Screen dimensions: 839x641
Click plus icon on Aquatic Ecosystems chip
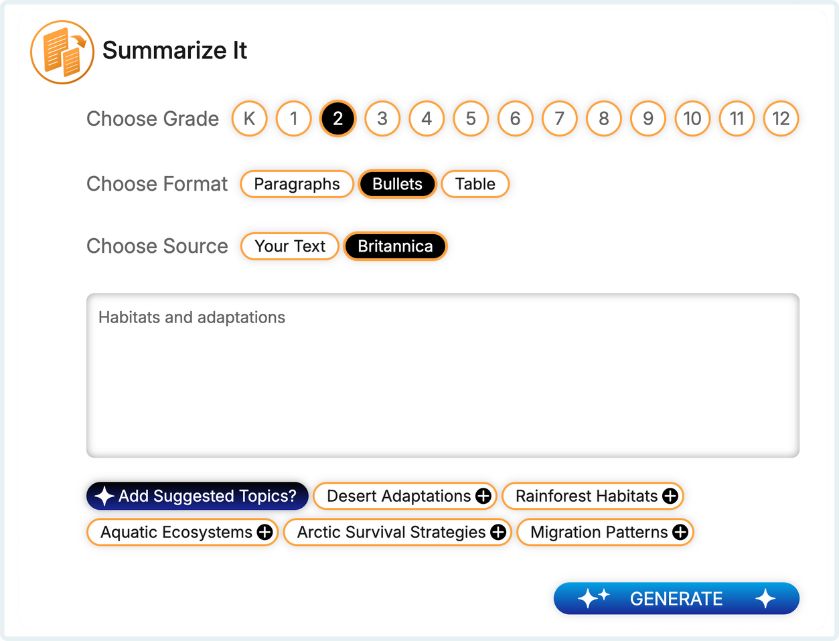pos(265,532)
